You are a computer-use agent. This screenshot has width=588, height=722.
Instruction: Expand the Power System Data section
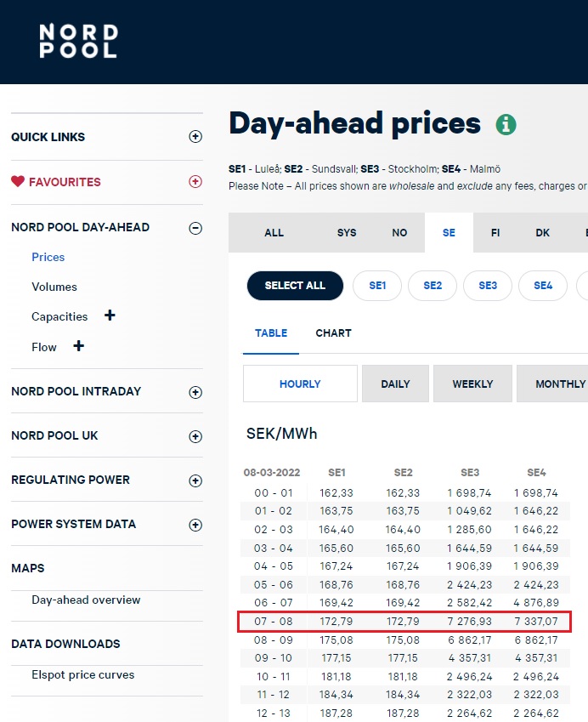coord(195,525)
